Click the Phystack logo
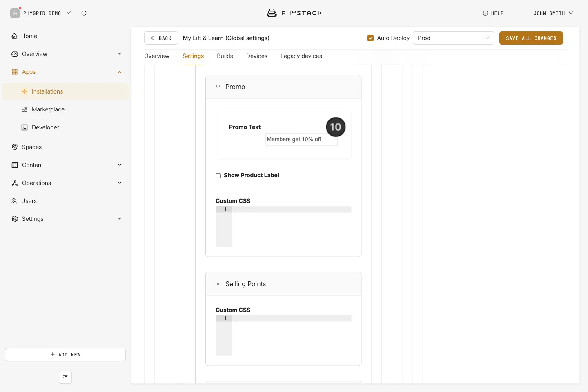Screen dimensions: 588x392 point(294,13)
